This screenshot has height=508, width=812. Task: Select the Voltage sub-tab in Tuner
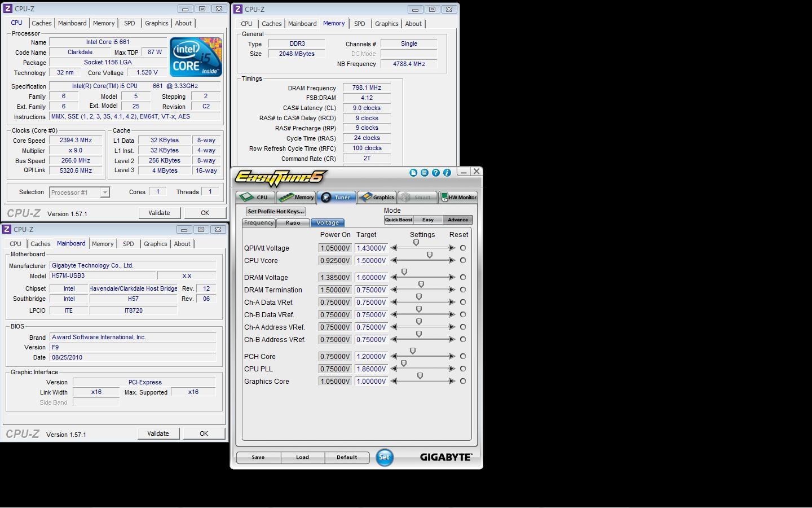(328, 222)
